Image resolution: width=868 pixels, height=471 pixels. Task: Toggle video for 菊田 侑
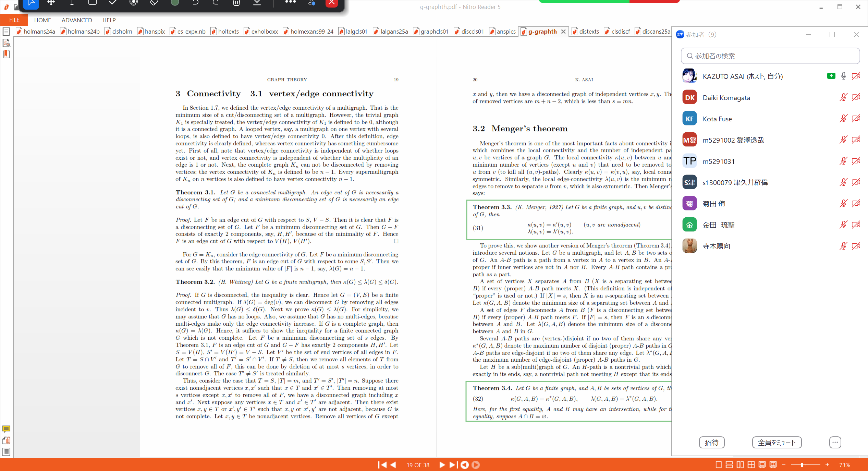pos(856,204)
